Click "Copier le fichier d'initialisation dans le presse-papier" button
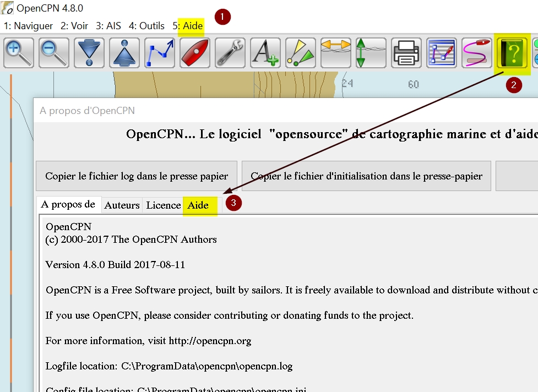The image size is (538, 392). point(366,176)
